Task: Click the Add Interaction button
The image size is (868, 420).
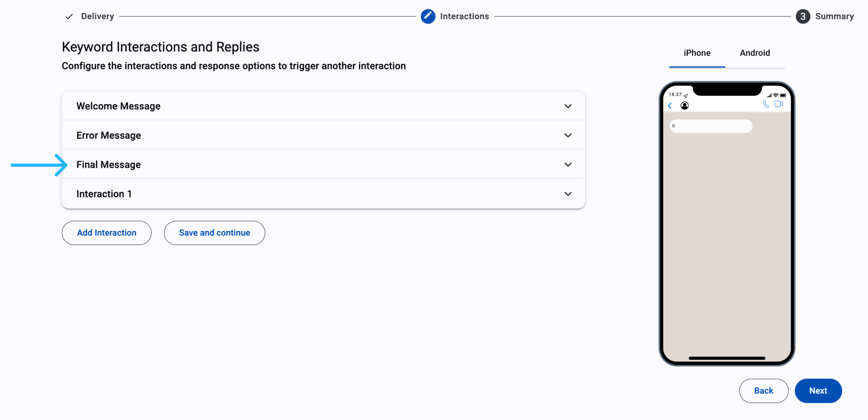Action: (x=107, y=233)
